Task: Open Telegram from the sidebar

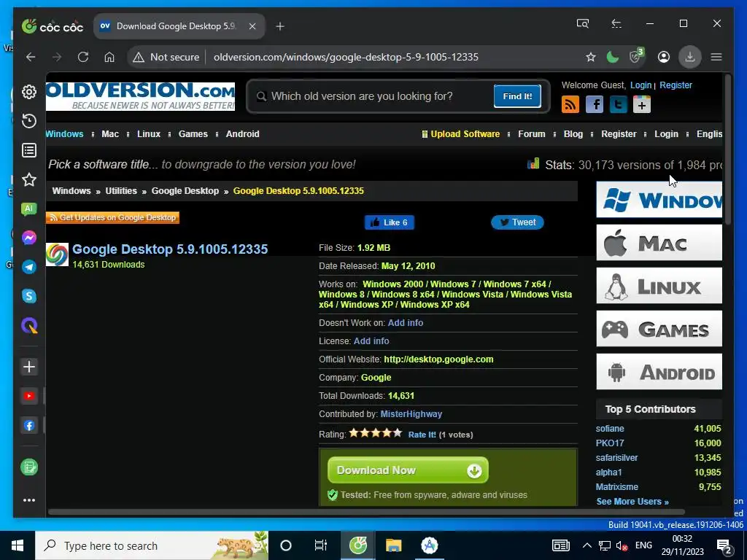Action: (29, 267)
